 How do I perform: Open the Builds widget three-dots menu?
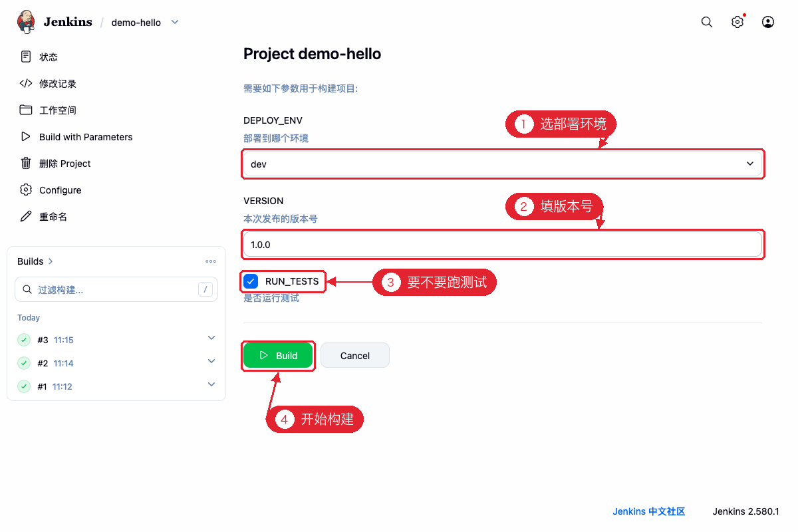tap(211, 261)
